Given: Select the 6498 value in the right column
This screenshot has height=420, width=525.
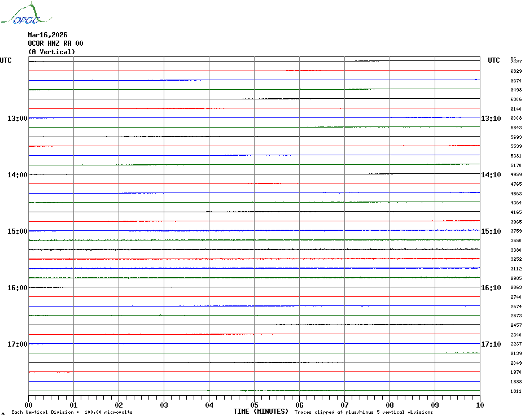Looking at the screenshot, I should (x=516, y=90).
